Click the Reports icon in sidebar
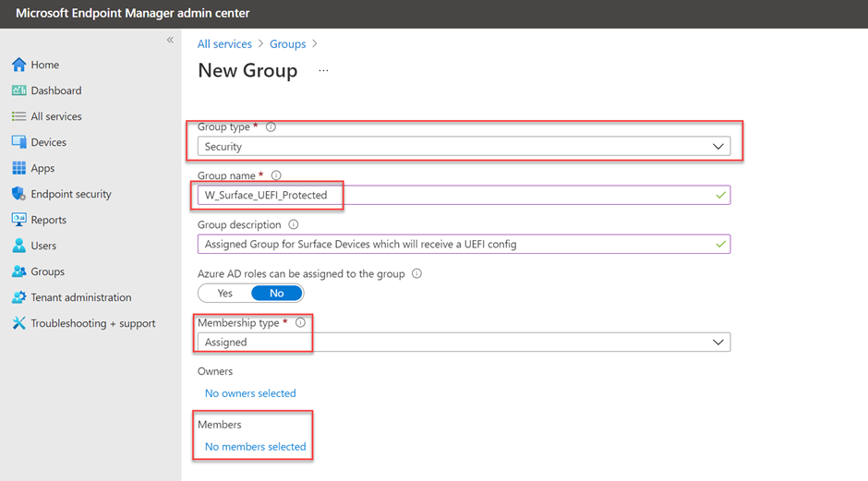This screenshot has height=481, width=868. tap(18, 220)
